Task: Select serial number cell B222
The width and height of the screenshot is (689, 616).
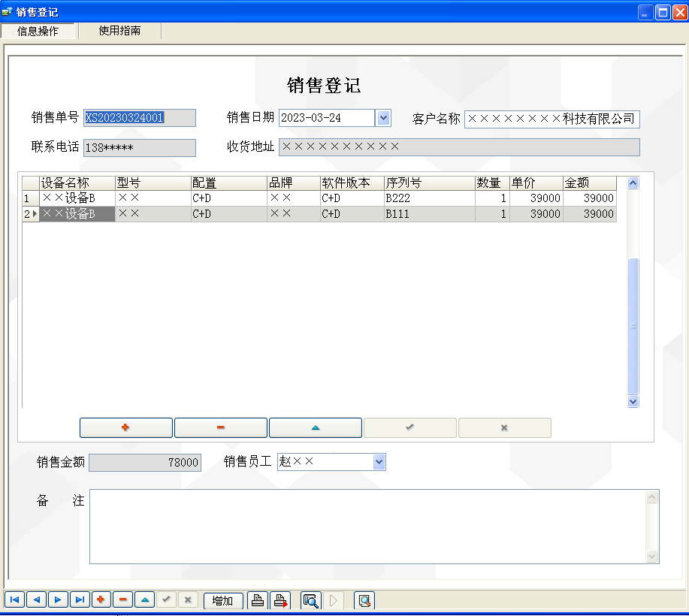Action: pos(429,198)
